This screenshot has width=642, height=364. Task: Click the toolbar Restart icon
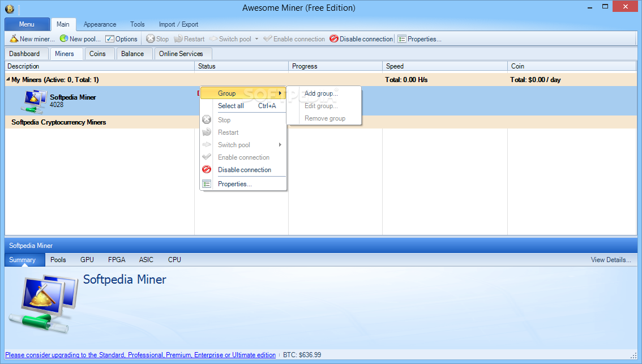click(178, 38)
